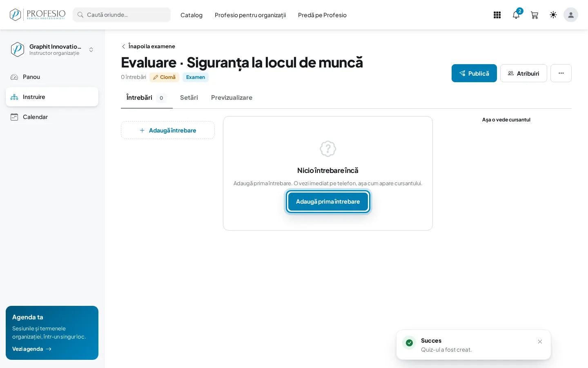Click Adaugă prima întrebare button
Screen dimensions: 588x368
click(328, 202)
